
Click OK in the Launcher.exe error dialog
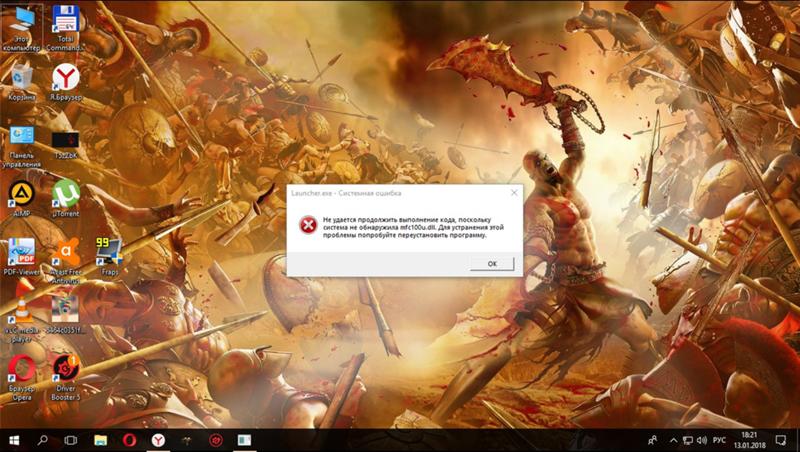[492, 264]
